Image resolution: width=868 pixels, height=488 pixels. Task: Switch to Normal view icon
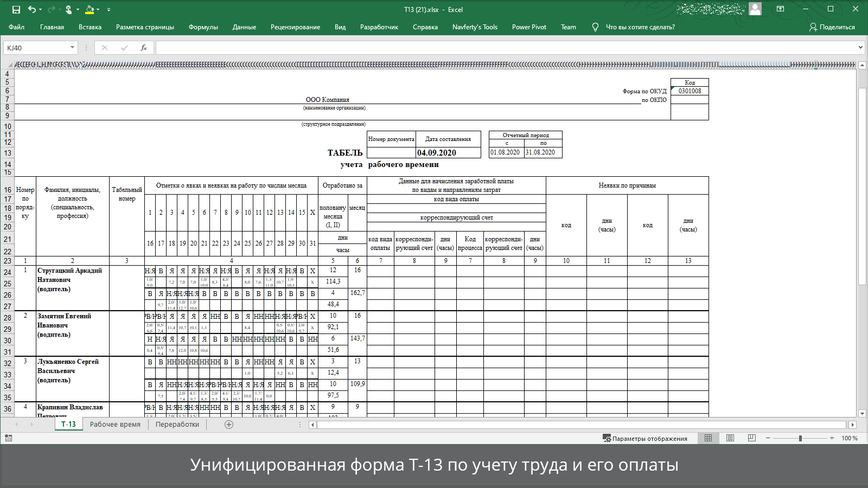pyautogui.click(x=708, y=438)
